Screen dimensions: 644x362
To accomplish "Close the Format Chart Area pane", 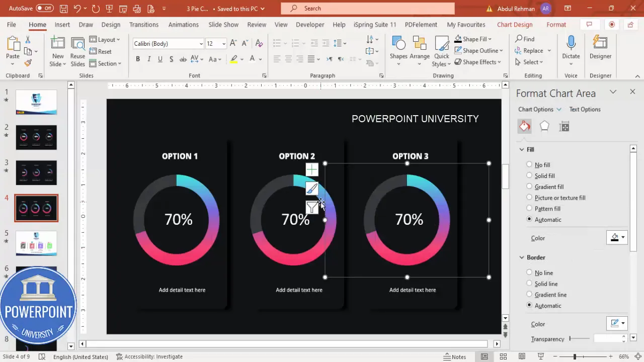I will click(x=632, y=92).
